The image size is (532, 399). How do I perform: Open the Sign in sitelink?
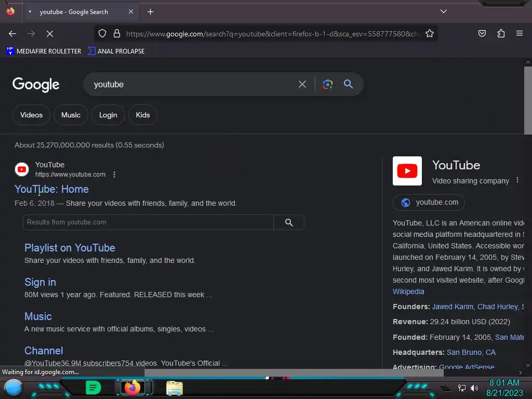(x=40, y=282)
